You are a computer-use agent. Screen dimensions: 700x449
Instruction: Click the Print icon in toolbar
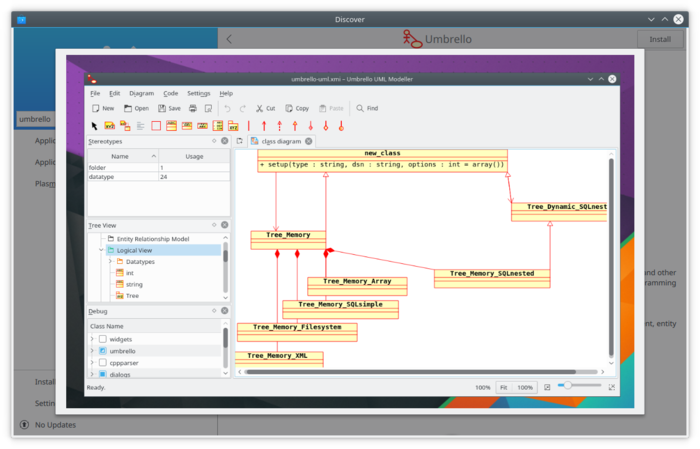(x=193, y=108)
